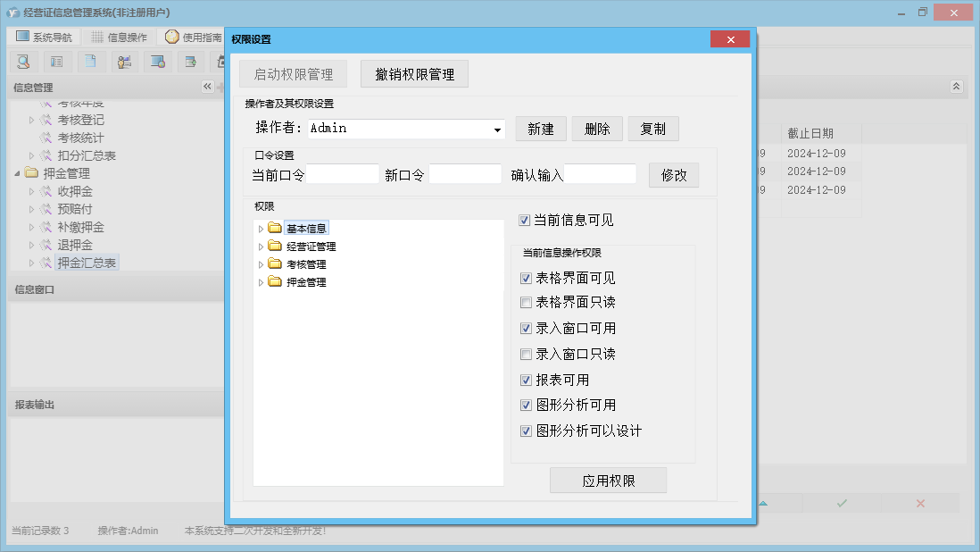
Task: Click the 经营证管理 folder icon in permissions tree
Action: (274, 246)
